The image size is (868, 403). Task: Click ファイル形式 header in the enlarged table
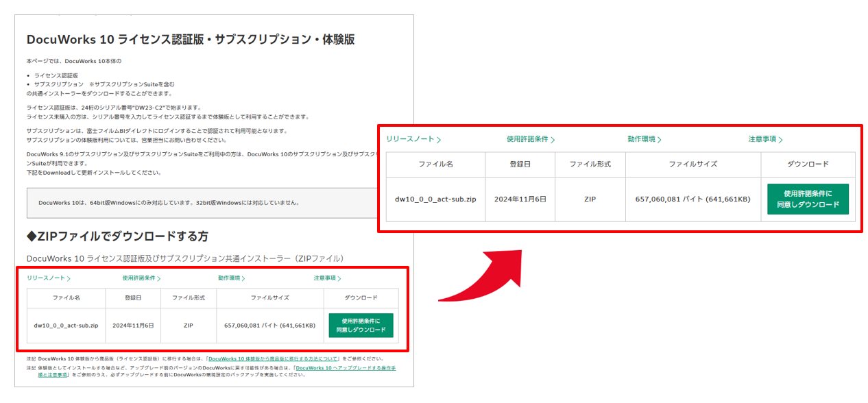pyautogui.click(x=590, y=164)
